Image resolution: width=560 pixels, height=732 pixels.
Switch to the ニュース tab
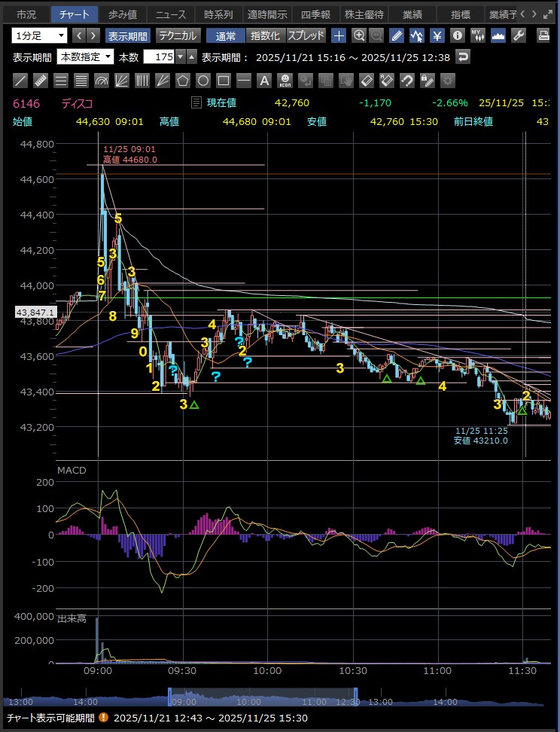click(170, 14)
